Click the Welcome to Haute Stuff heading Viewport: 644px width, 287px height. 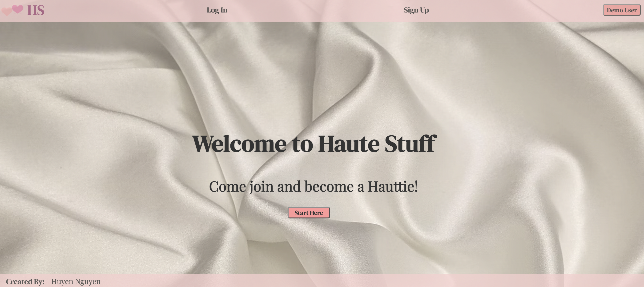point(314,144)
